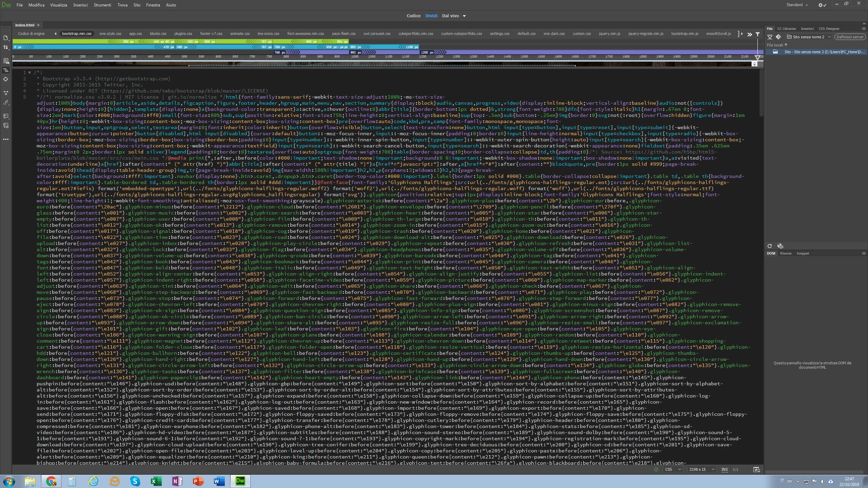The width and height of the screenshot is (868, 488).
Task: Toggle INS overwrite mode in status bar
Action: coord(725,469)
